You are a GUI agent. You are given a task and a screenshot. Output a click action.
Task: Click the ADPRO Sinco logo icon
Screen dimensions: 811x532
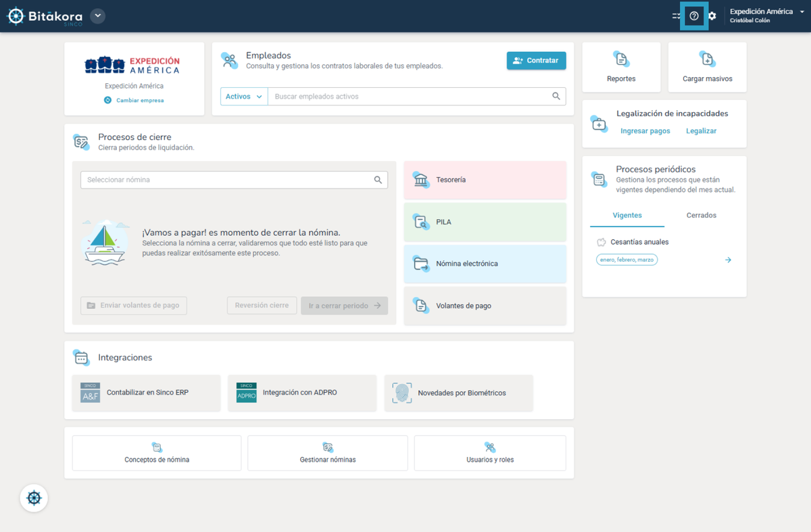point(246,393)
